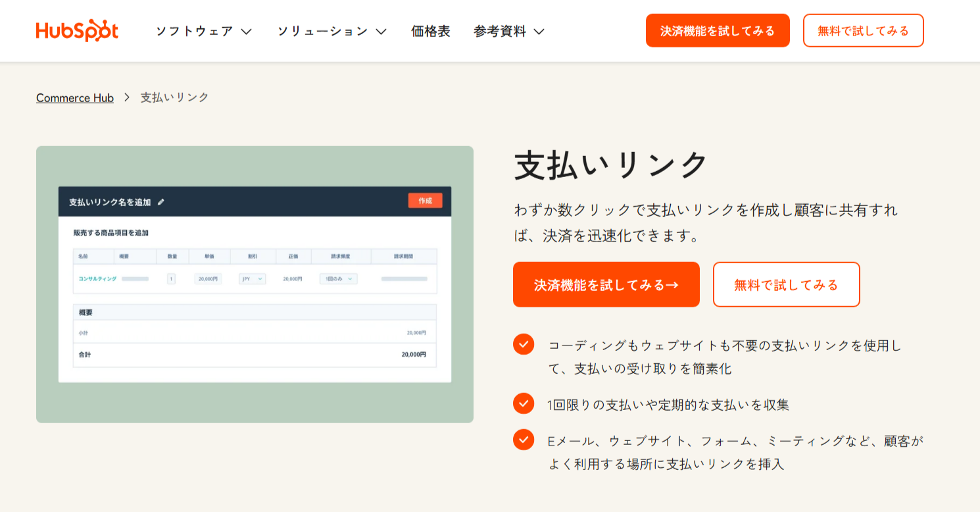
Task: Click 無料で試してみる in the top navigation
Action: (863, 30)
